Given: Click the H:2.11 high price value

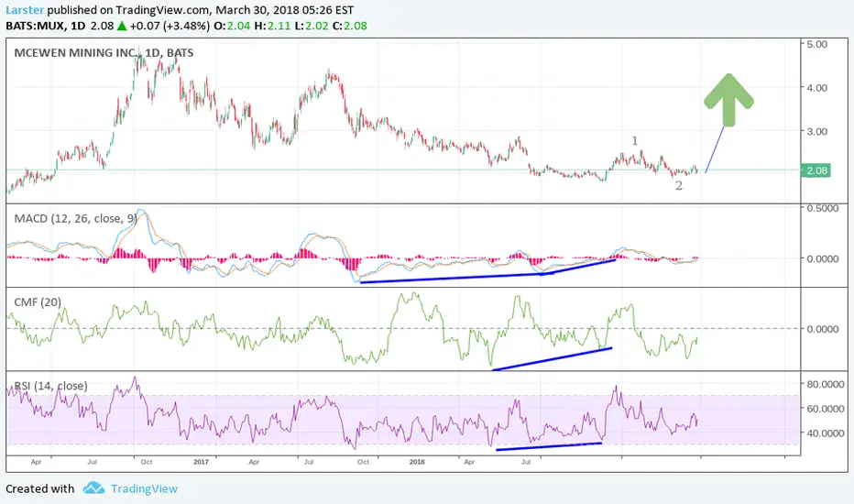Looking at the screenshot, I should click(x=272, y=26).
